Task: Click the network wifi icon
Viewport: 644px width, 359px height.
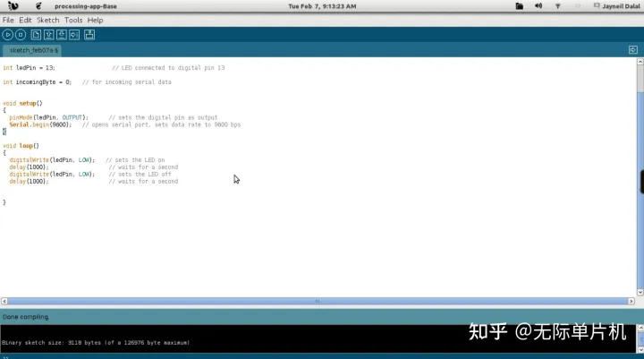Action: [558, 6]
